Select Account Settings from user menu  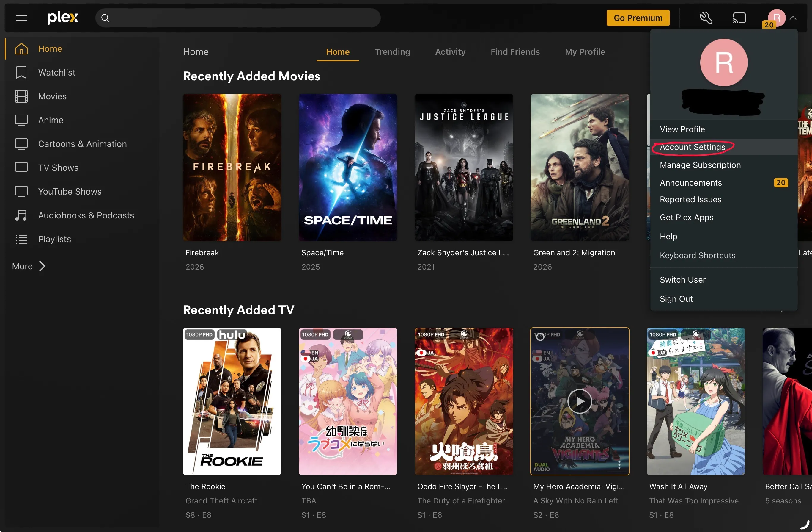692,147
